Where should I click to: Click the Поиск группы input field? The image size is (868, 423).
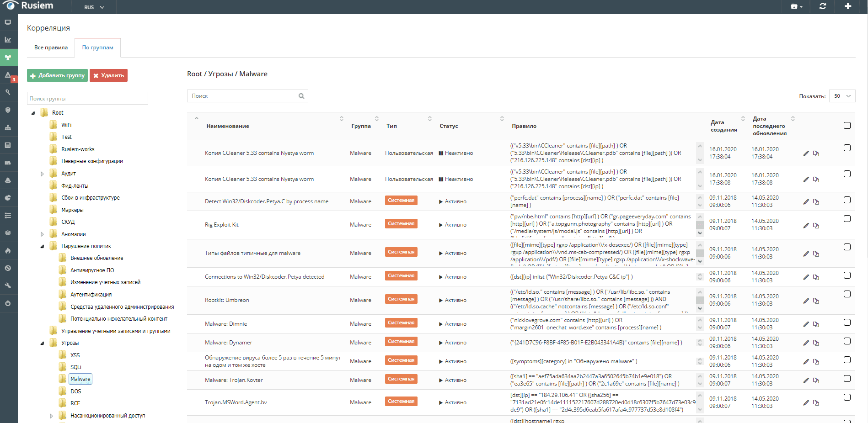click(87, 99)
